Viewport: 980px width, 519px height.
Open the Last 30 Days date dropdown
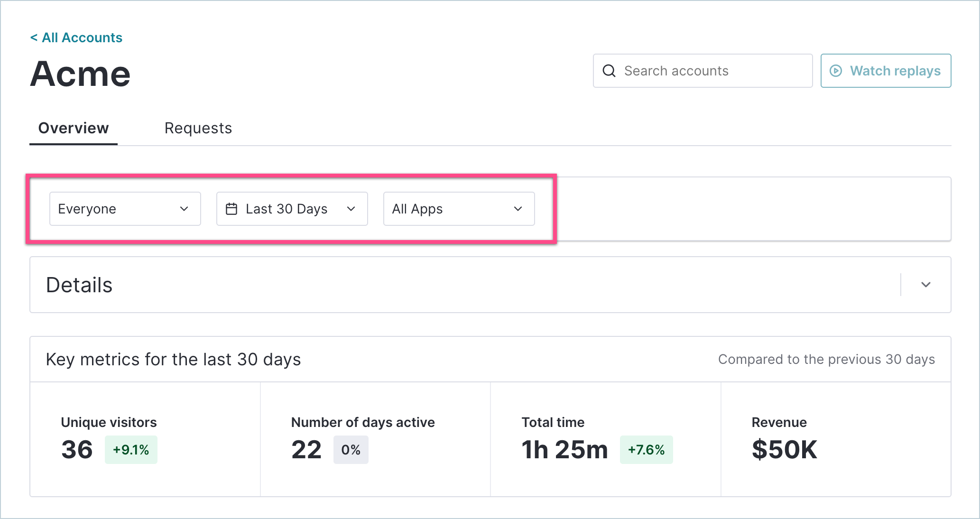(x=292, y=209)
